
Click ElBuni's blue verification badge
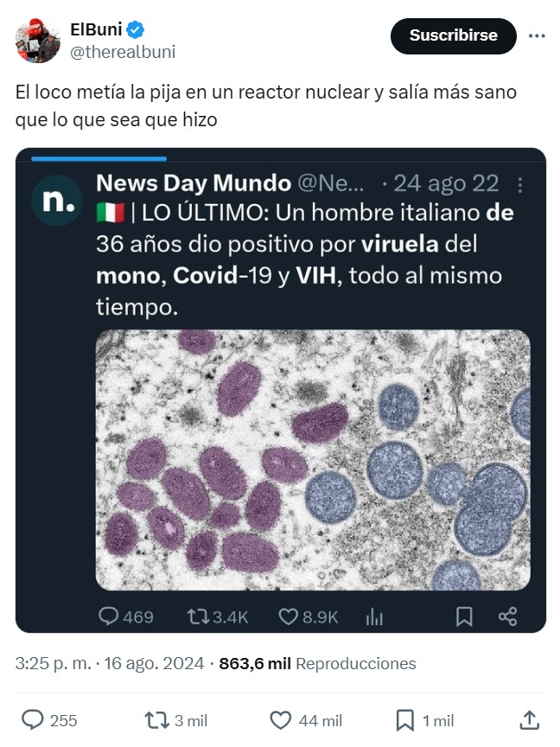click(135, 28)
